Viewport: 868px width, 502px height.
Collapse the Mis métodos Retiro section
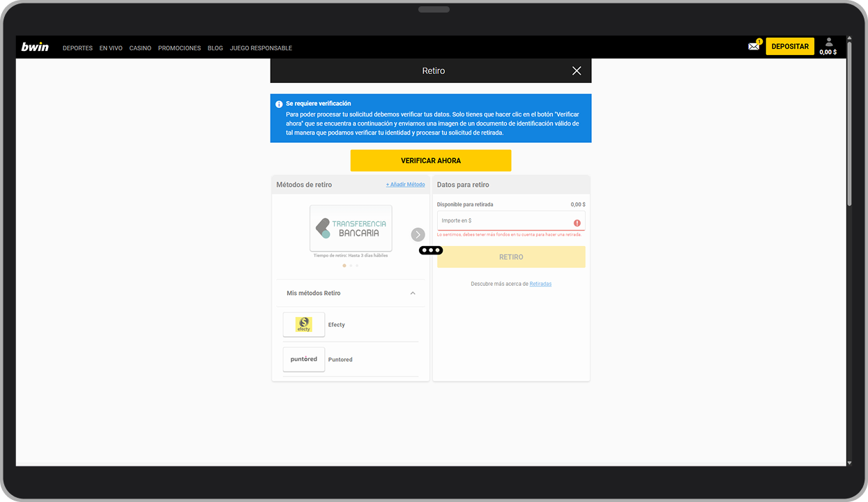tap(412, 293)
